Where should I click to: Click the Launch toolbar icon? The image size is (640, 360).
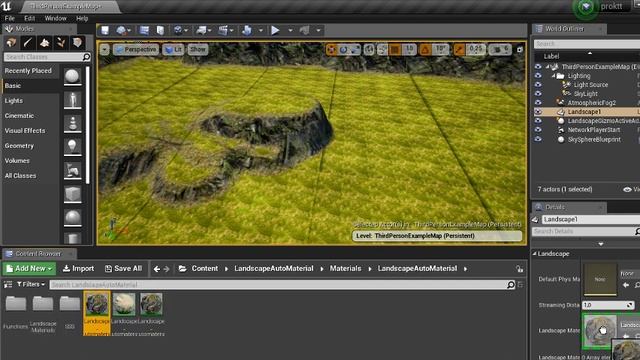[304, 30]
